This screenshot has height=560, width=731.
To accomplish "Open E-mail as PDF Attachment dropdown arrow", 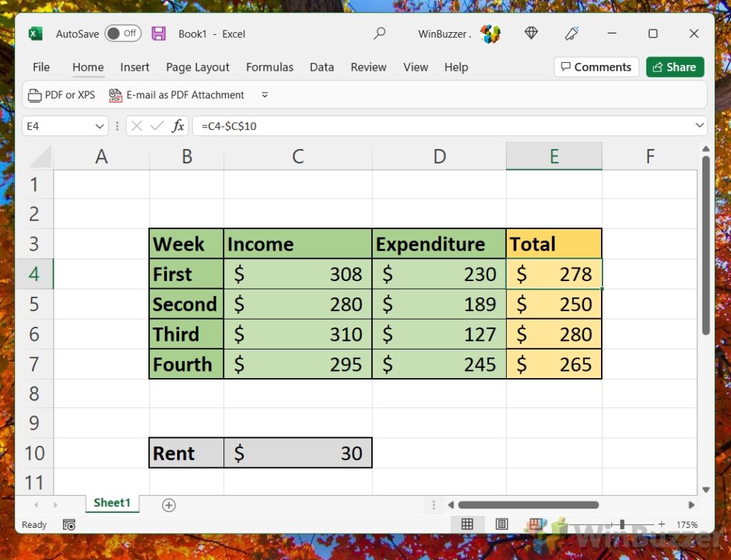I will tap(265, 94).
